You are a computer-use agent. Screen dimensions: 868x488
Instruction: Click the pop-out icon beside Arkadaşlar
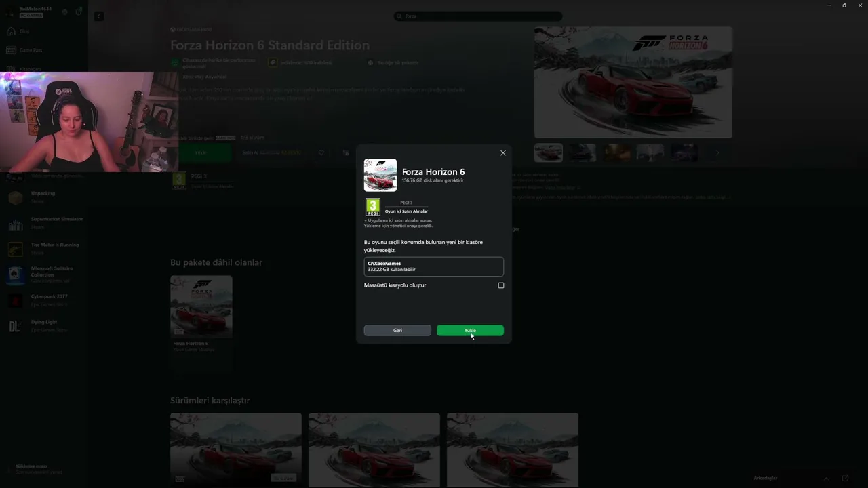click(845, 478)
